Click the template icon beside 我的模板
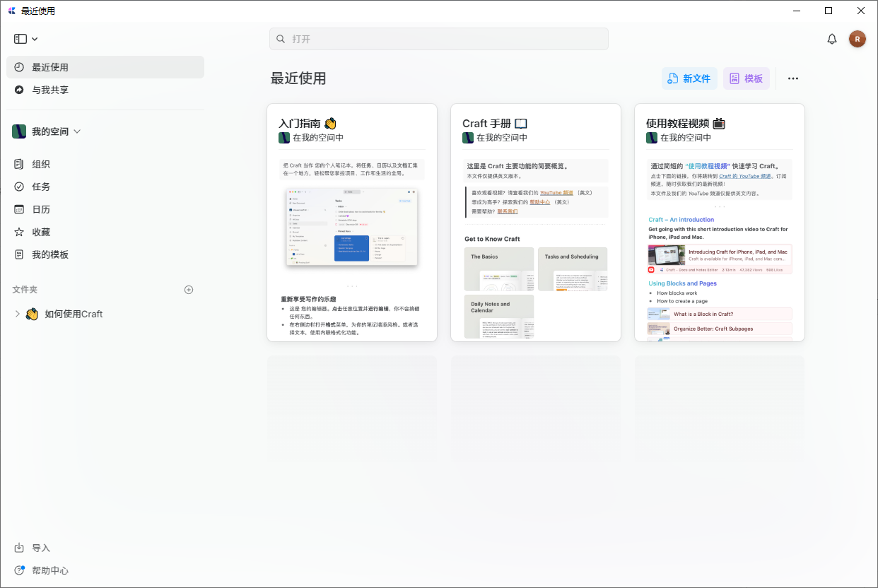Viewport: 878px width, 588px height. coord(19,254)
